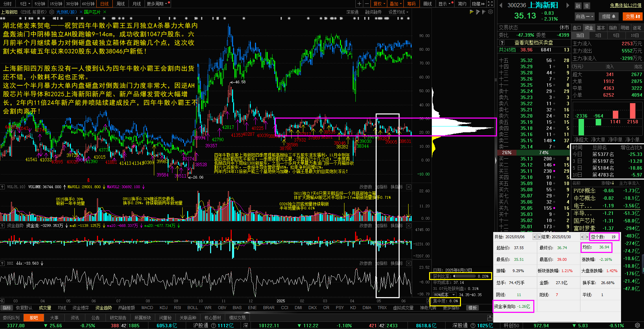Click next arrow beside 结束 date
Viewport: 644px width, 329px height.
click(586, 237)
